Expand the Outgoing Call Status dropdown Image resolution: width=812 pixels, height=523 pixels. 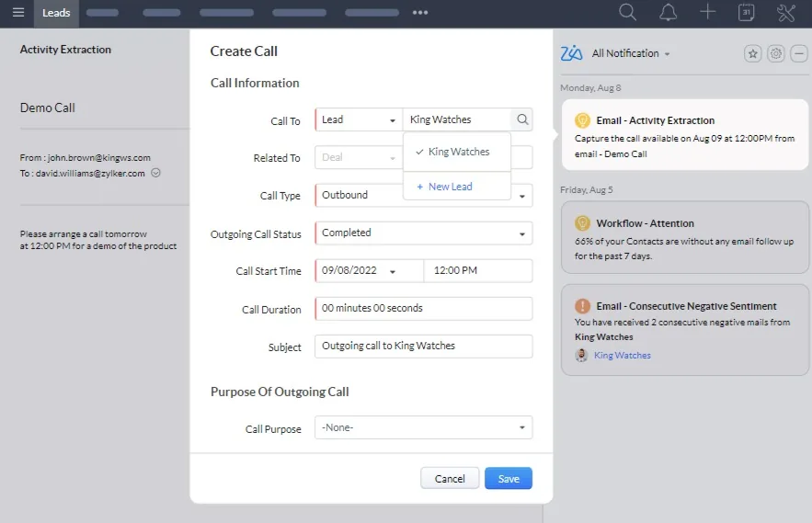(424, 233)
